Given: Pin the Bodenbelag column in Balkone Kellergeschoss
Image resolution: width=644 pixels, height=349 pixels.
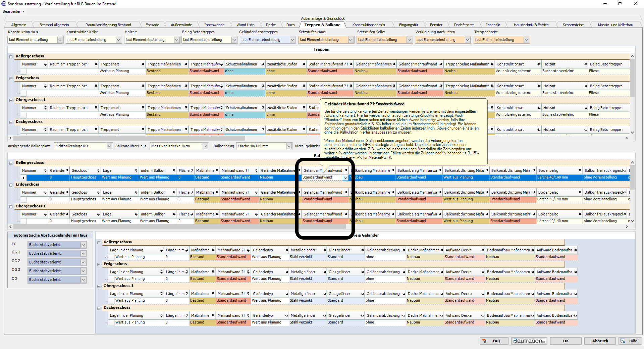Looking at the screenshot, I should coord(580,171).
